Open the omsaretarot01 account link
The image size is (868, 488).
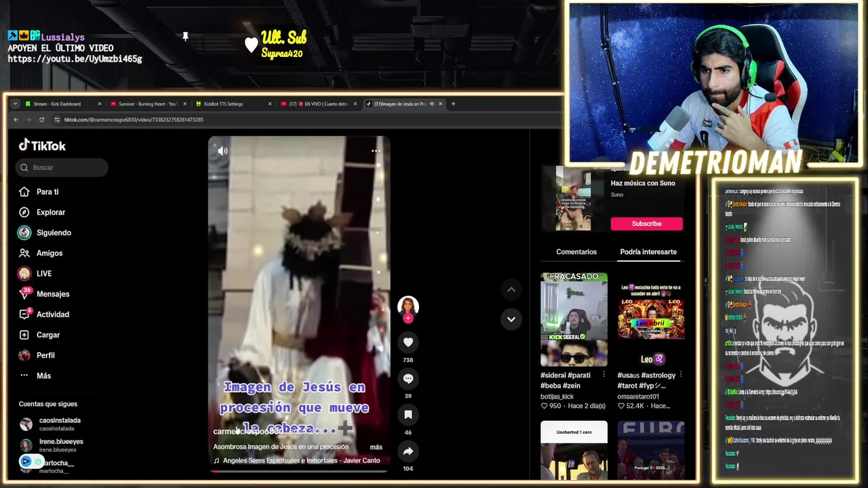pyautogui.click(x=638, y=396)
